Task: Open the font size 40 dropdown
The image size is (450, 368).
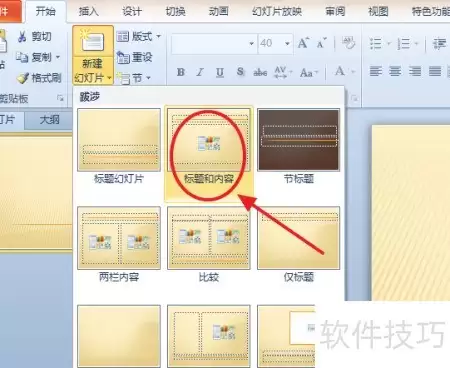Action: point(287,44)
